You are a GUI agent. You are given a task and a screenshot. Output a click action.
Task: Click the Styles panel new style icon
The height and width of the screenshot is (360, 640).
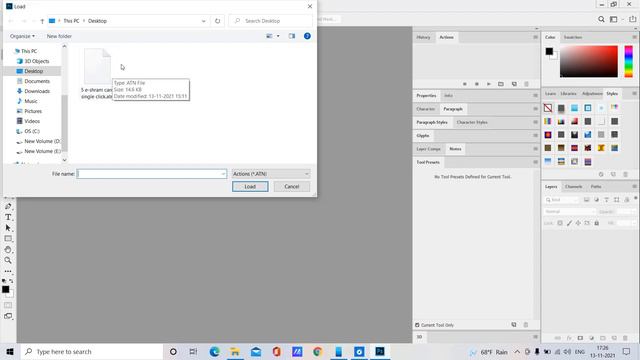point(613,174)
